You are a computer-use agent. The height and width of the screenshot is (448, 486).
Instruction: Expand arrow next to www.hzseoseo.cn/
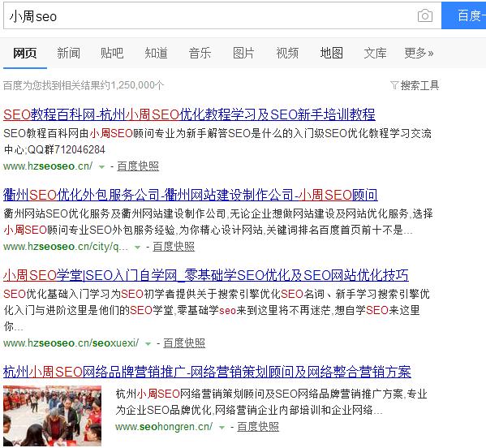[101, 167]
